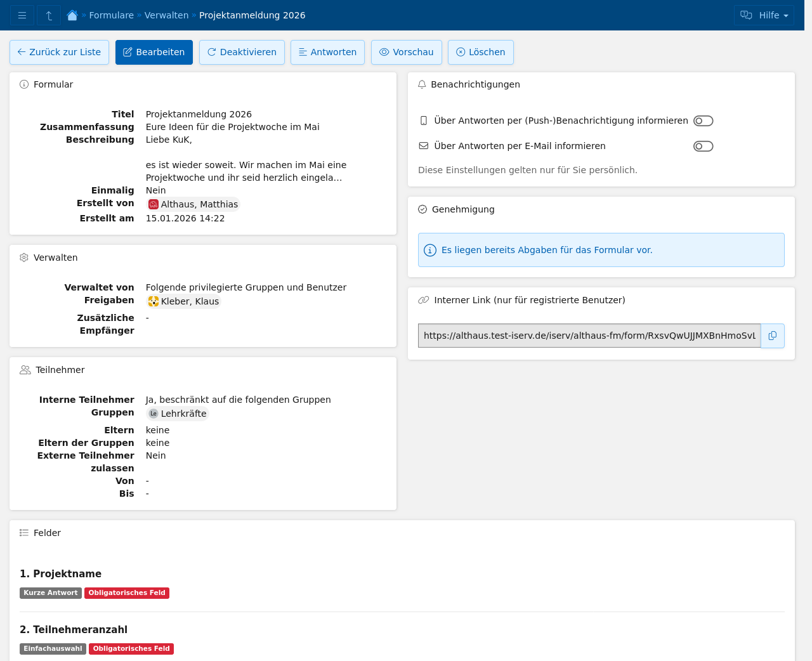Screen dimensions: 812x661
Task: Click the Lehrkräfte group badge icon
Action: coord(154,414)
